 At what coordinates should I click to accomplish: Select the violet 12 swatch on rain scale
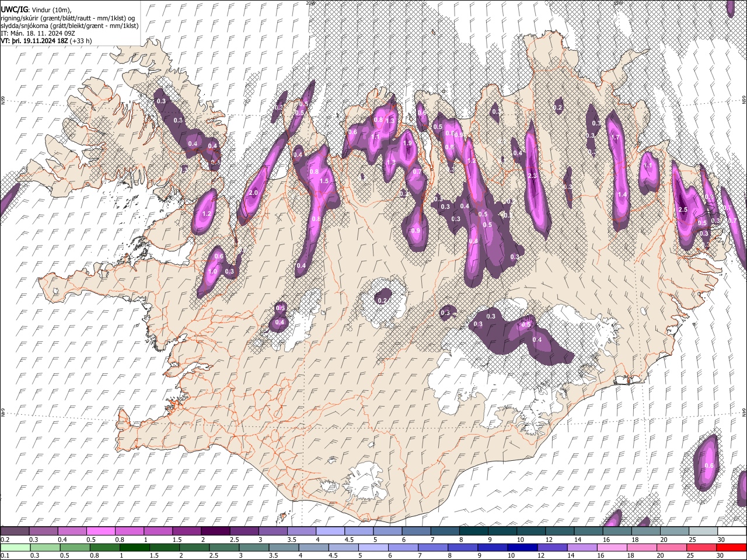coord(552,547)
